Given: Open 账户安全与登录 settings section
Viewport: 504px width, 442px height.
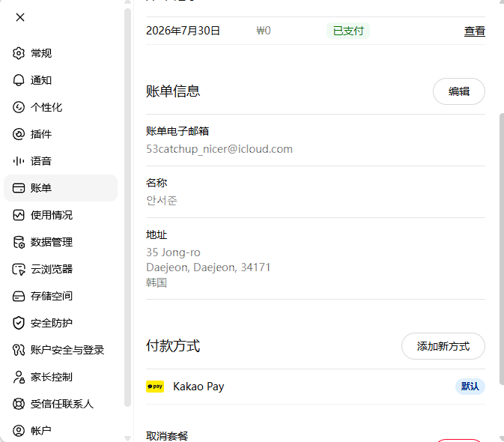Looking at the screenshot, I should 61,350.
